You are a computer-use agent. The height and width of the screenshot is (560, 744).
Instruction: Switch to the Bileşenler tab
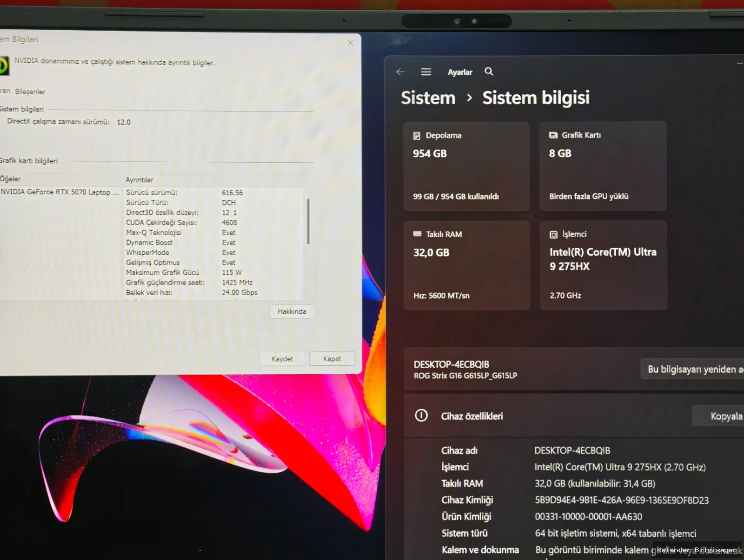(30, 92)
